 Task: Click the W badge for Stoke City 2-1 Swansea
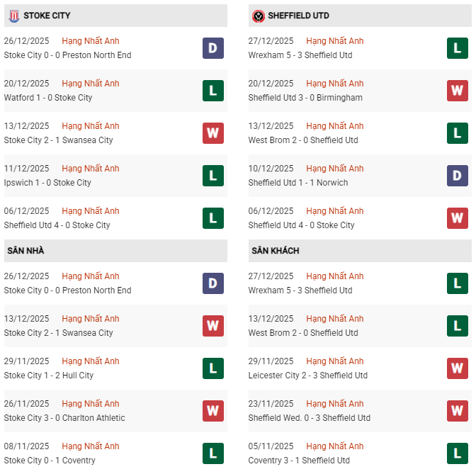(213, 133)
